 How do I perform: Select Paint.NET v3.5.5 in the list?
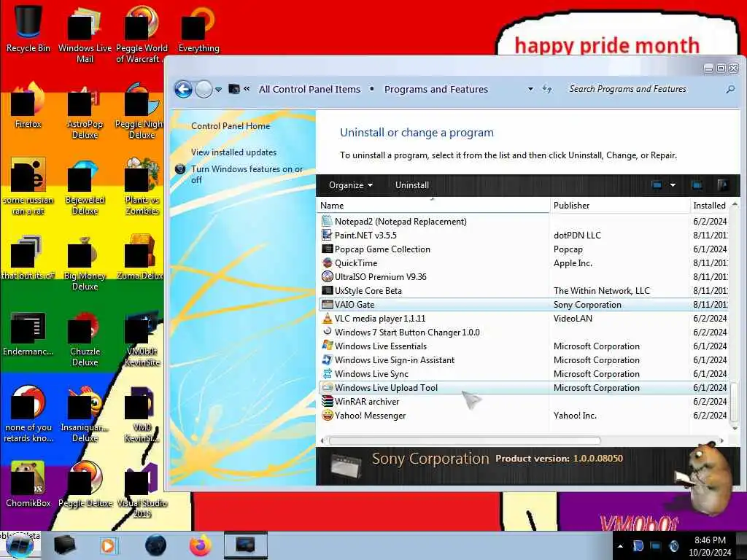(523, 236)
